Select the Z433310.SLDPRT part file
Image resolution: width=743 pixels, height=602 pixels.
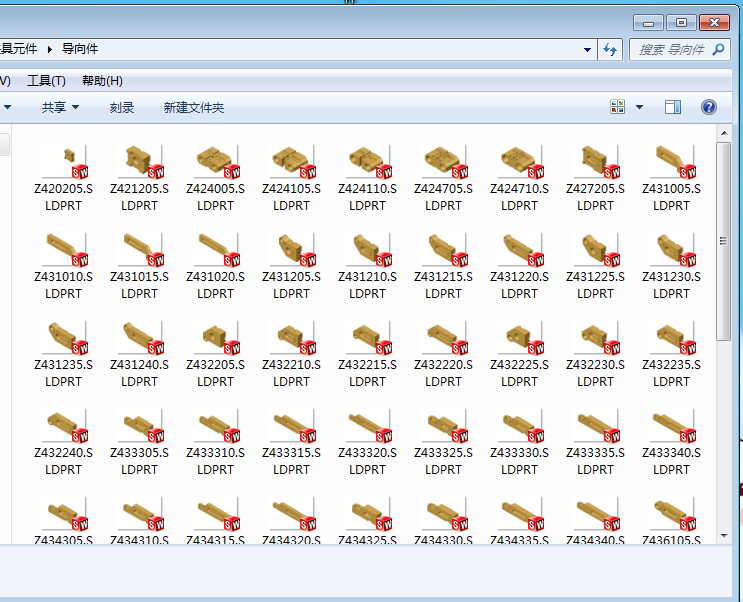216,442
